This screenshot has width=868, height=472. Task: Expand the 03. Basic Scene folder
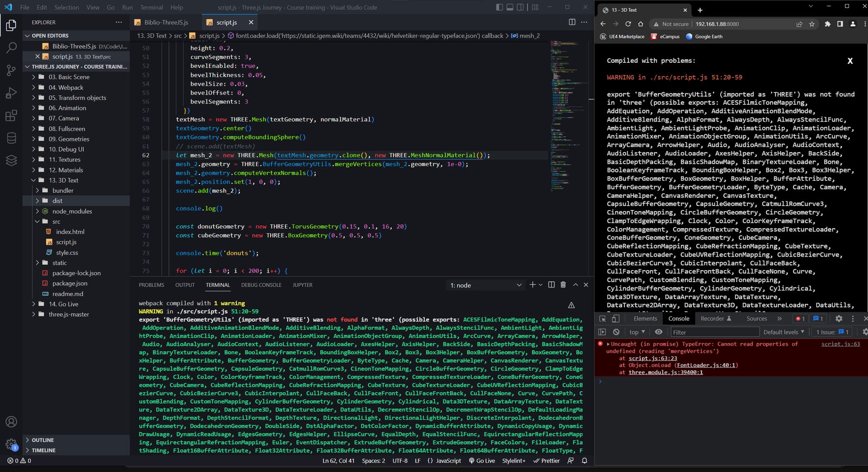[69, 77]
